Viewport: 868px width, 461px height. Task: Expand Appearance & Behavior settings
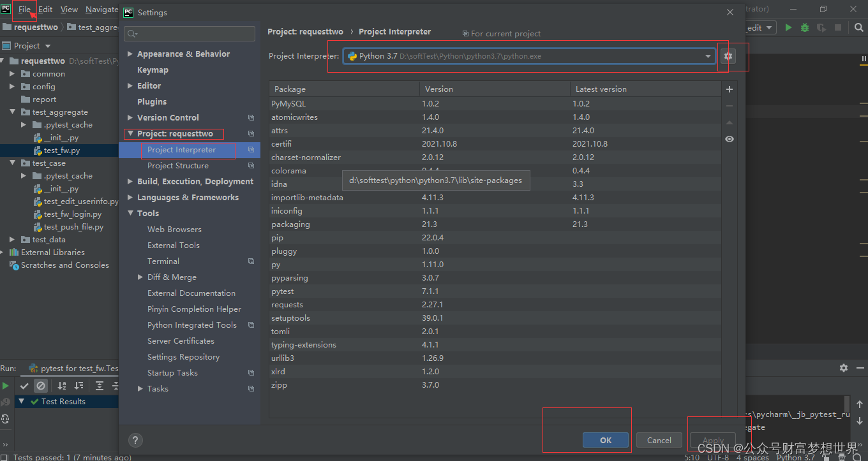[130, 54]
